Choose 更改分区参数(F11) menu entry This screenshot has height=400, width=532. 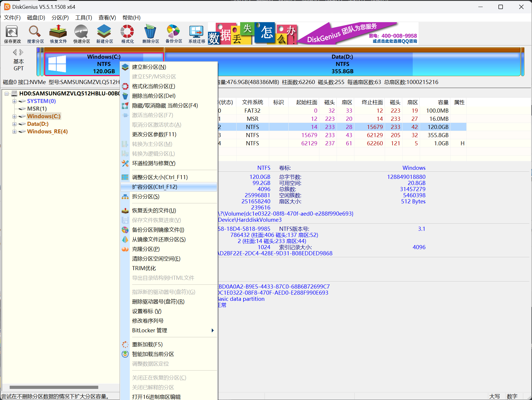click(169, 135)
